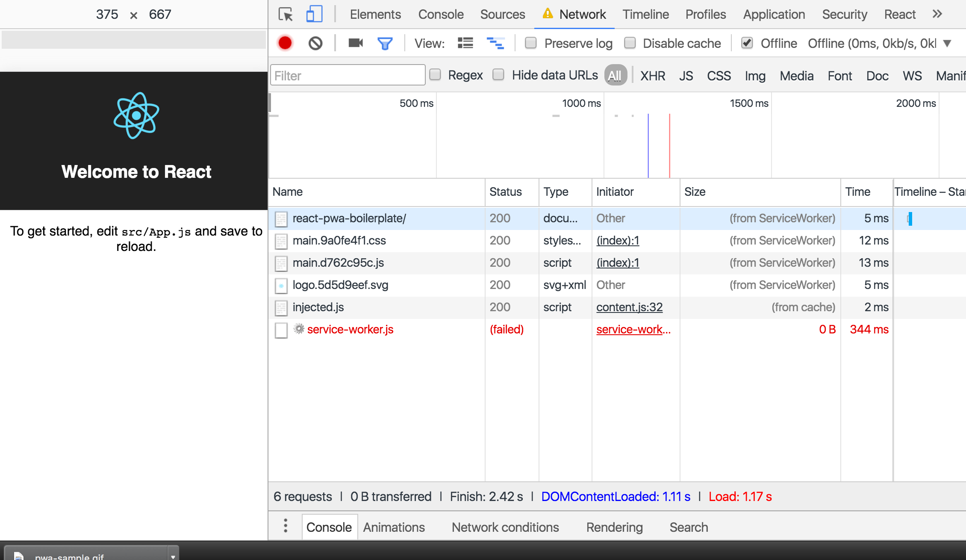Filter requests by Doc
966x560 pixels.
(x=877, y=76)
